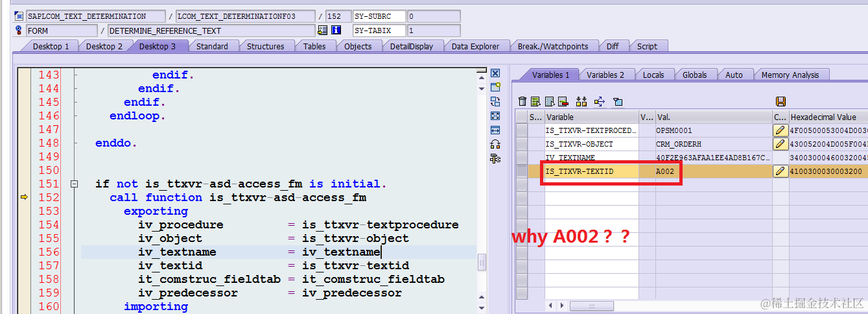
Task: Click the arrow export icon in Variables toolbar
Action: [x=599, y=101]
